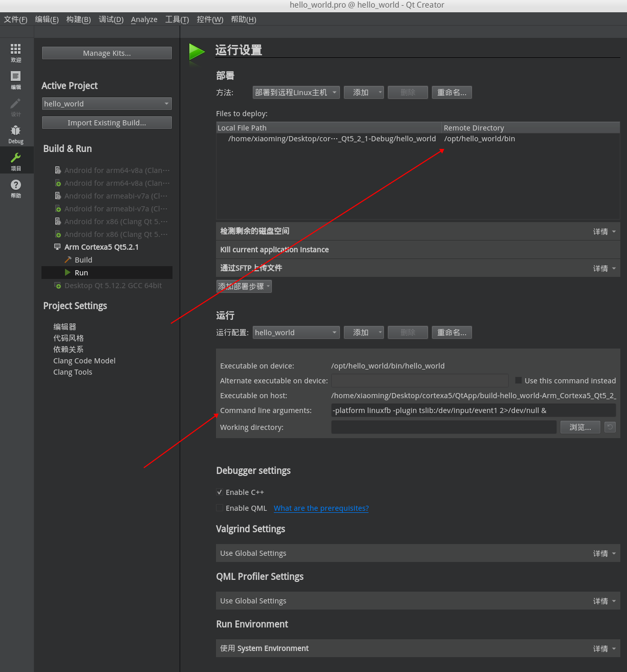Open the 欢迎 (Welcome) mode icon
627x672 pixels.
click(x=16, y=51)
